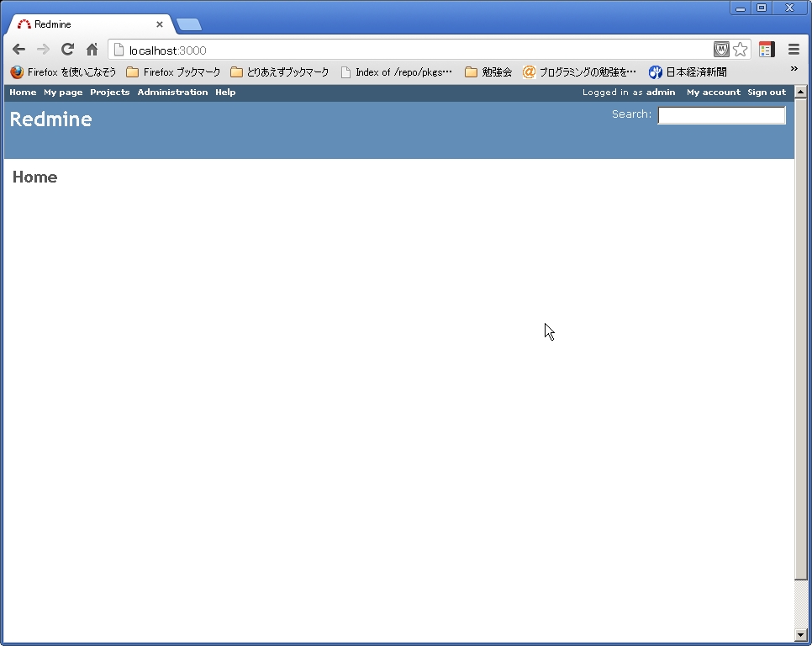Image resolution: width=812 pixels, height=646 pixels.
Task: Reload the page with the refresh icon
Action: [x=67, y=50]
